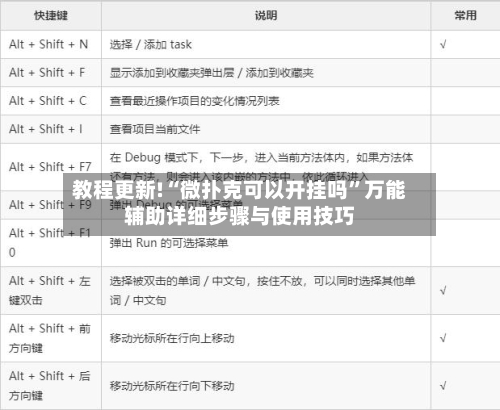
Task: Click the 查看最近操作项目的变化情况列表 description
Action: point(195,101)
